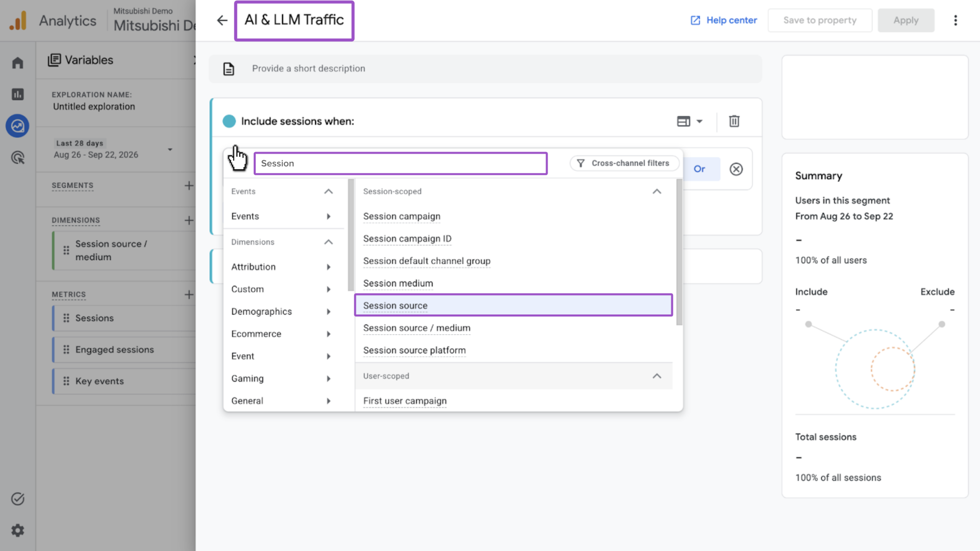The image size is (980, 551).
Task: Open the Home icon in left sidebar
Action: click(x=18, y=63)
